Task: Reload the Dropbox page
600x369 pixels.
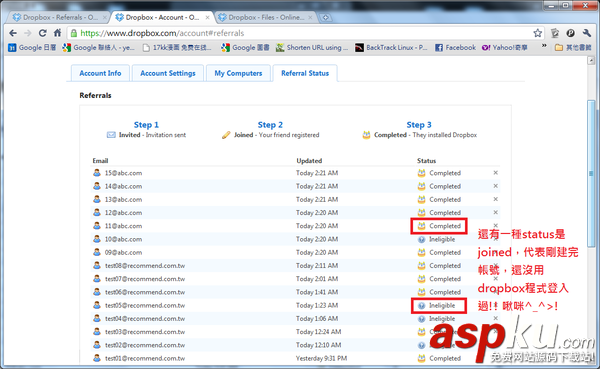Action: tap(42, 33)
